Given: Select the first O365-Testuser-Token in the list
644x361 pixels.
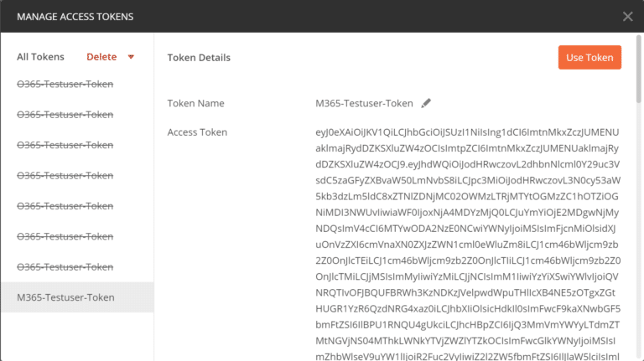Looking at the screenshot, I should [77, 84].
